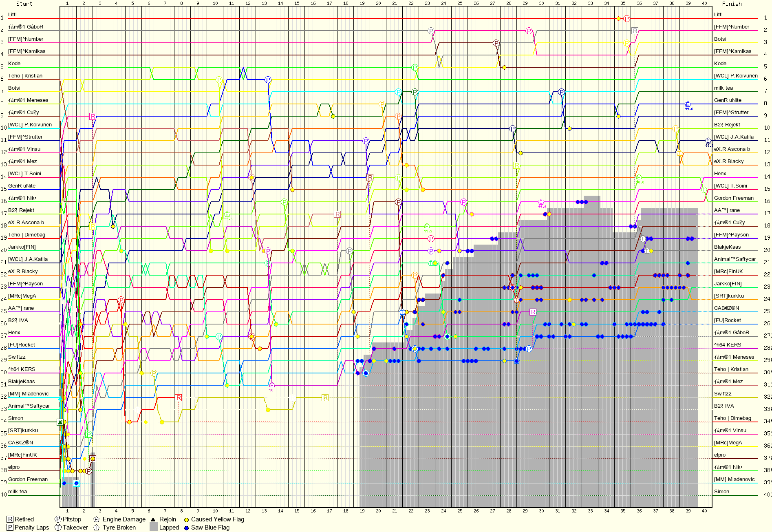Select 'eX.R Blacky' in the finish list
The height and width of the screenshot is (532, 772).
pos(729,161)
